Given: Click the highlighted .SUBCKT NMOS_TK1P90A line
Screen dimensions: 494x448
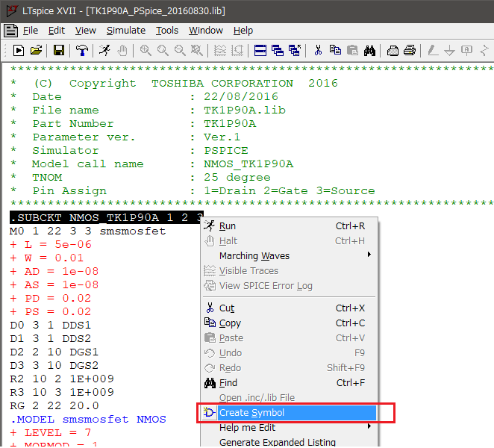Looking at the screenshot, I should 107,217.
